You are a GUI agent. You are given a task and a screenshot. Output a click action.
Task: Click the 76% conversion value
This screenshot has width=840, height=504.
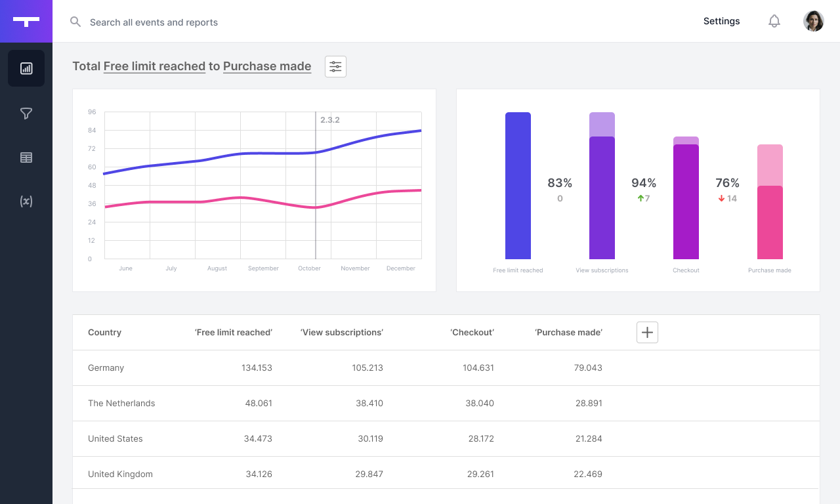(727, 183)
